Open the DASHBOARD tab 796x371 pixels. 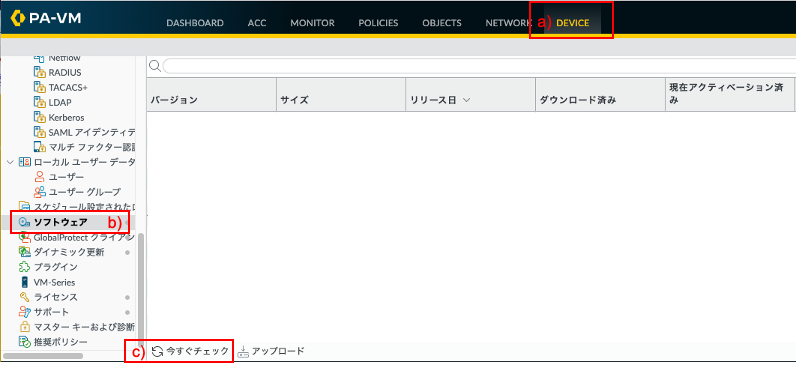click(x=195, y=23)
